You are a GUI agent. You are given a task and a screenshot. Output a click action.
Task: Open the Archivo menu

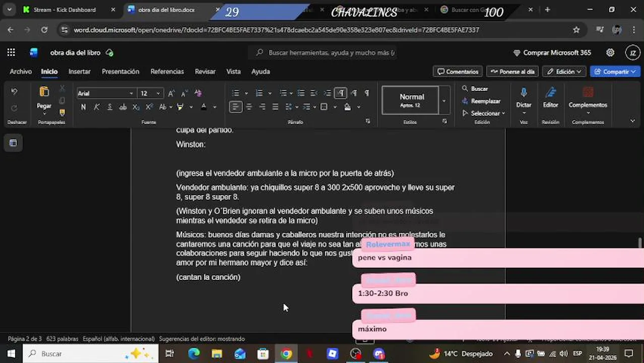coord(21,72)
